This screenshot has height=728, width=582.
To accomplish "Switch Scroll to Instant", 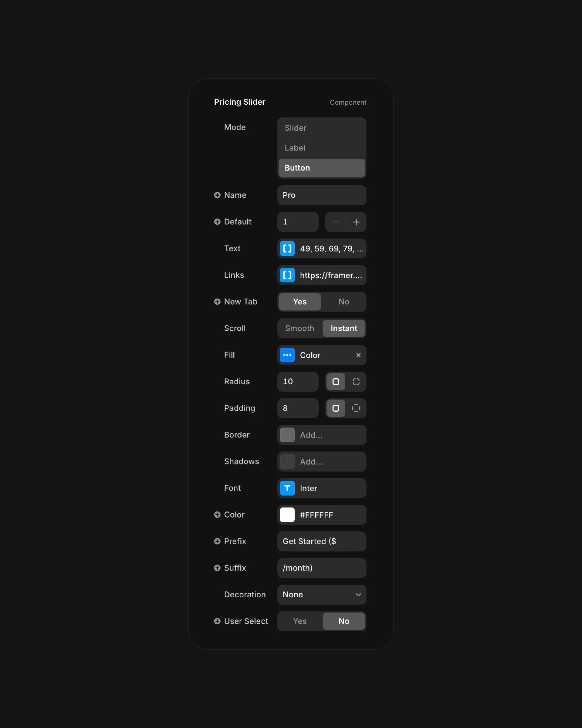I will 343,328.
